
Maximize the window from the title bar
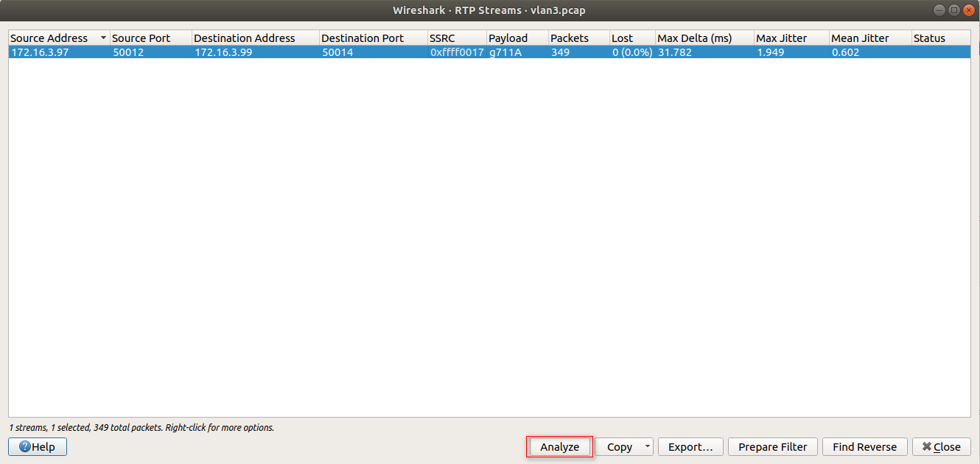tap(954, 10)
